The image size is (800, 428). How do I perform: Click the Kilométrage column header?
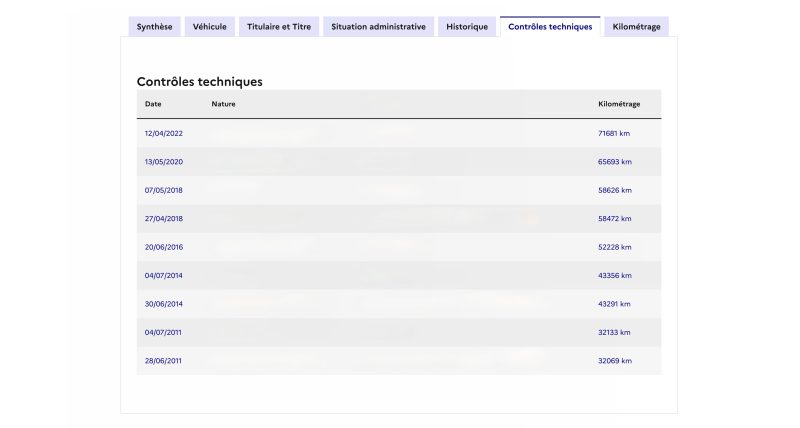pyautogui.click(x=619, y=104)
